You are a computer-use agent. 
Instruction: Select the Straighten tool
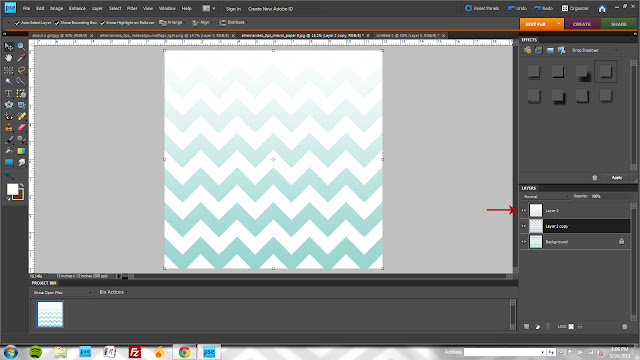pyautogui.click(x=21, y=105)
